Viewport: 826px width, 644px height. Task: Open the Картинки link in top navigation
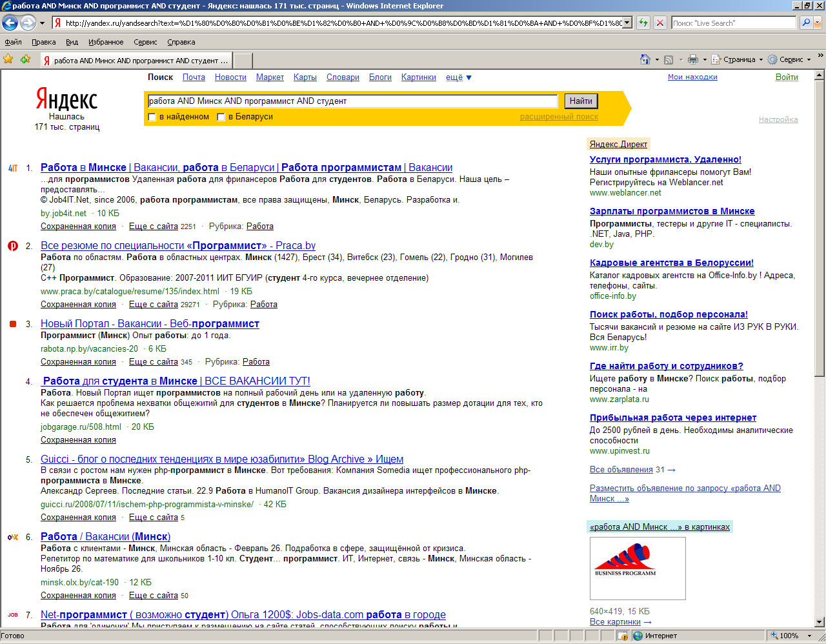pos(418,77)
